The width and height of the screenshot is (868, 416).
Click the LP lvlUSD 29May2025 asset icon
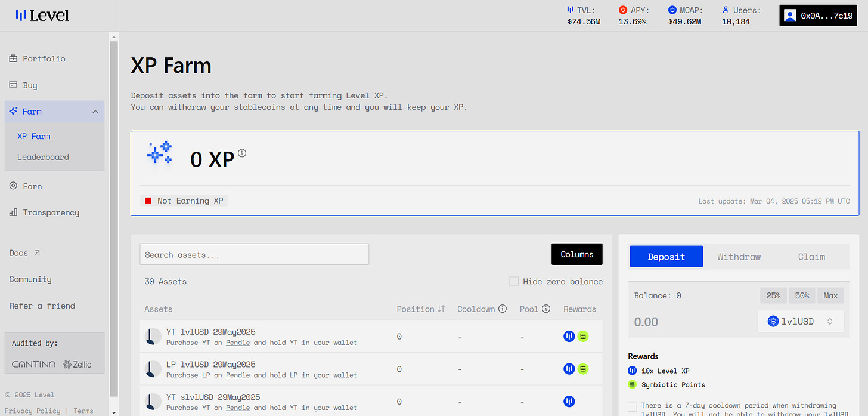(x=153, y=369)
